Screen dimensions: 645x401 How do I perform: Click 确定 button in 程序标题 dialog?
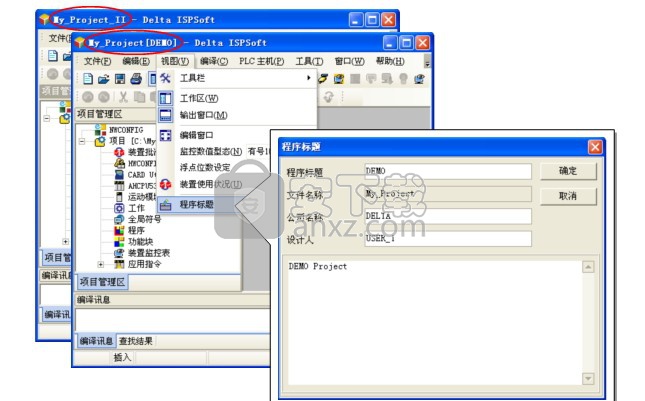pos(568,171)
